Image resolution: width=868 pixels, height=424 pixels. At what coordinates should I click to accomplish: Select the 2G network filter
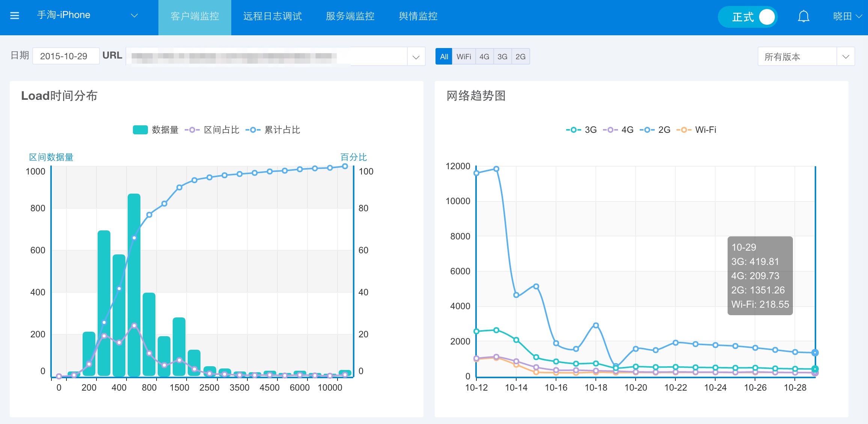[x=520, y=57]
